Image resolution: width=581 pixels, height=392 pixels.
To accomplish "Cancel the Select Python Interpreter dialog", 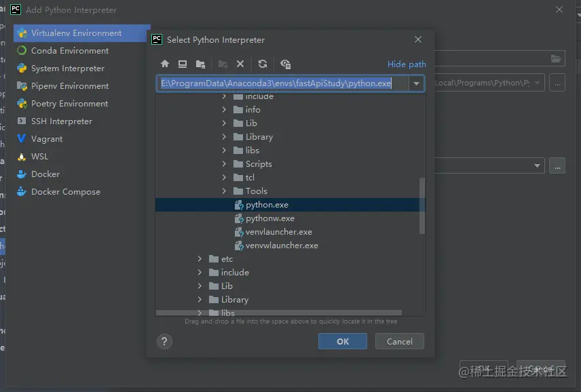I will click(399, 341).
